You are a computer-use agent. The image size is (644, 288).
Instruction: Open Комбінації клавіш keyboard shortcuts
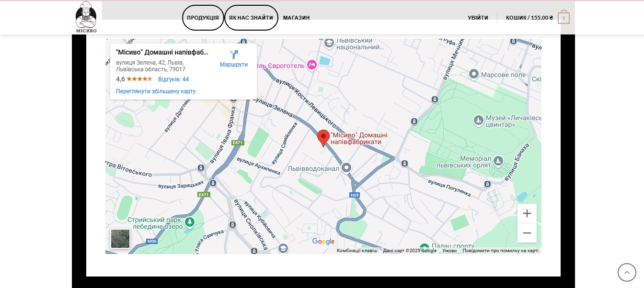(x=357, y=251)
